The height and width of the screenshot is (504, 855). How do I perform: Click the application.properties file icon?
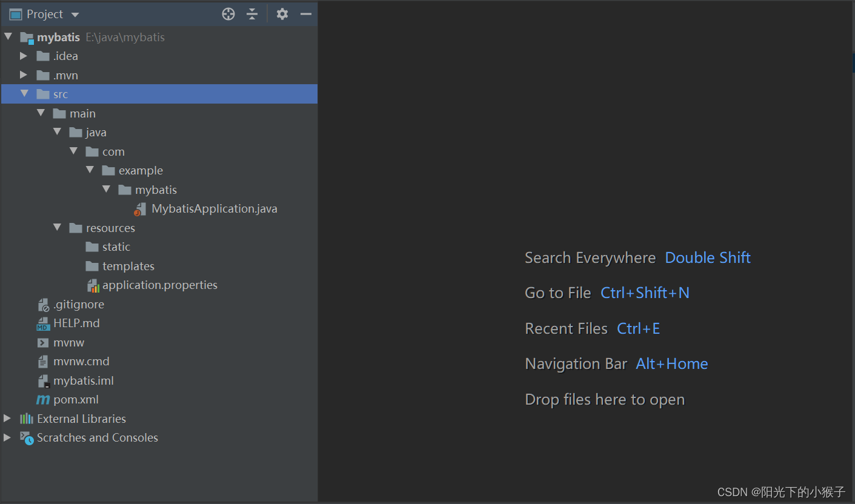pos(93,285)
